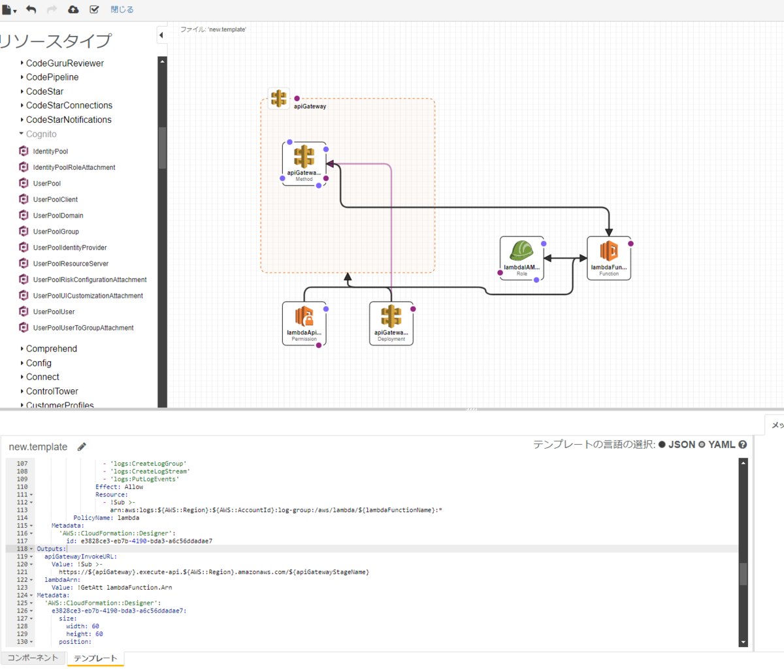Select UserPoolUserToGroupAttachment icon

click(x=24, y=328)
